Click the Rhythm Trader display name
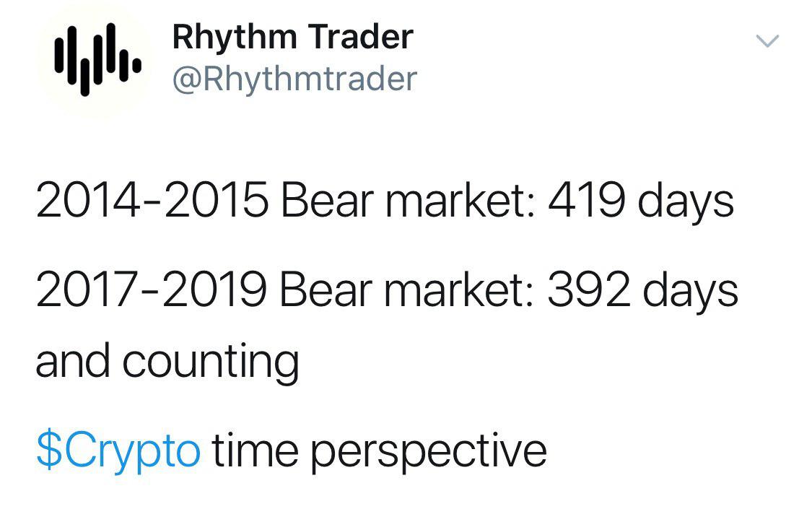Screen dimensions: 812x509 pos(292,37)
